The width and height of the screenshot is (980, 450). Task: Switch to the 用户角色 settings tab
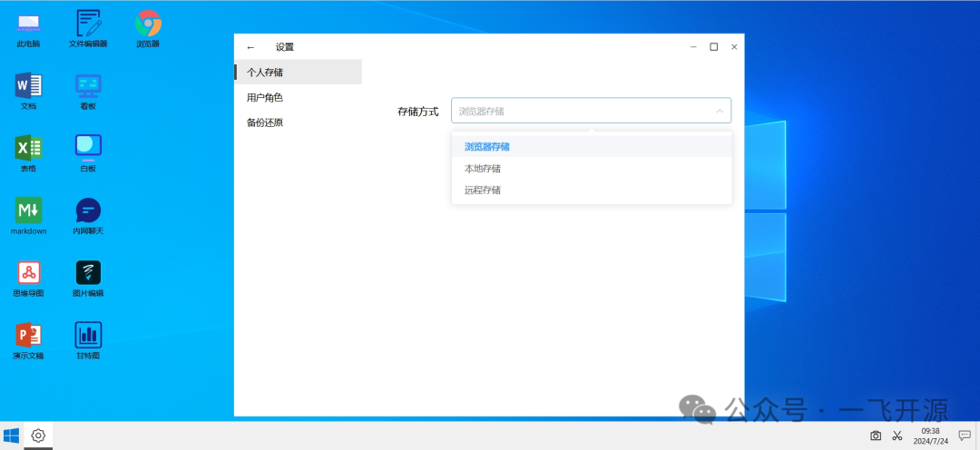265,97
